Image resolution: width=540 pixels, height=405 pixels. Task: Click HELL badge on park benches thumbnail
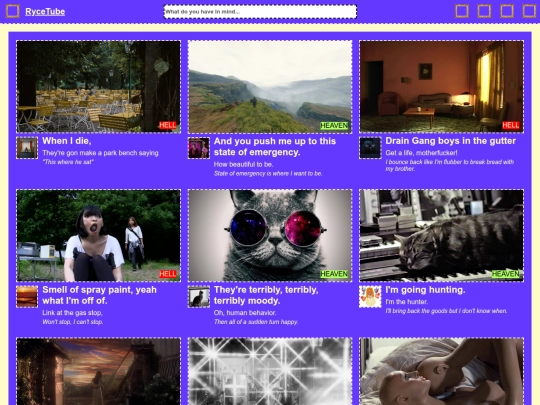[168, 125]
